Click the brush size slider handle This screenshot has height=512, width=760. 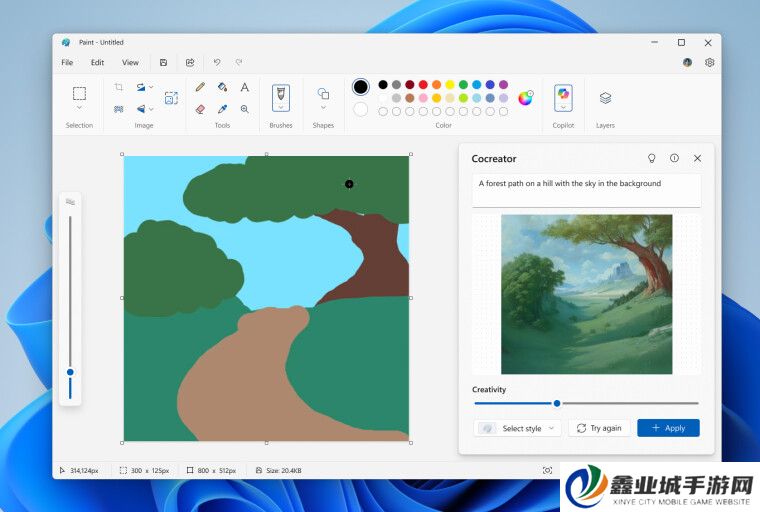click(70, 372)
